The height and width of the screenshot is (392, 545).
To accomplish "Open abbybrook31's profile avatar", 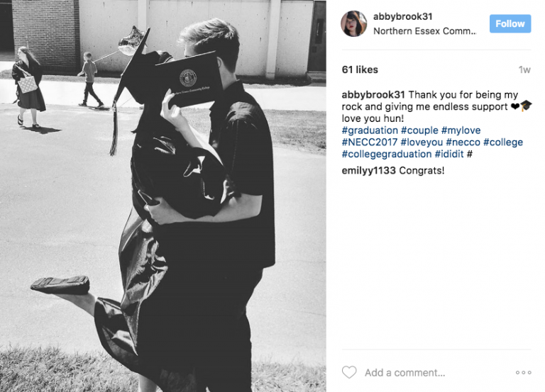I will [x=354, y=23].
